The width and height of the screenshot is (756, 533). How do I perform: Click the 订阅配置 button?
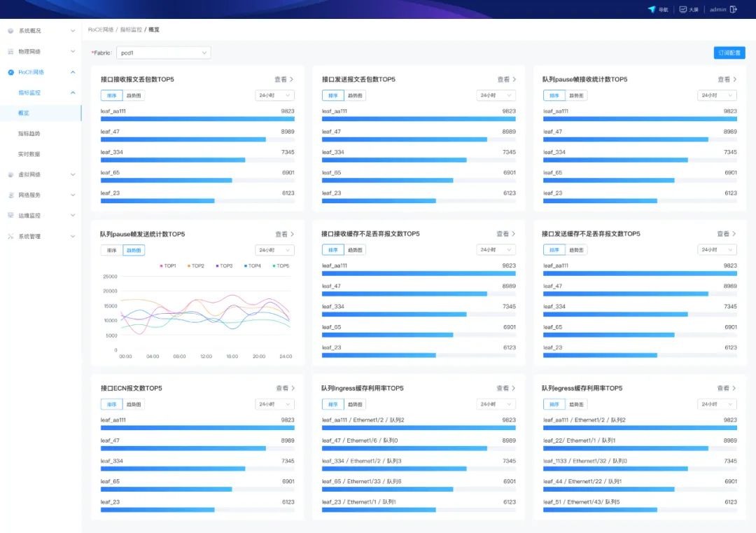coord(729,53)
